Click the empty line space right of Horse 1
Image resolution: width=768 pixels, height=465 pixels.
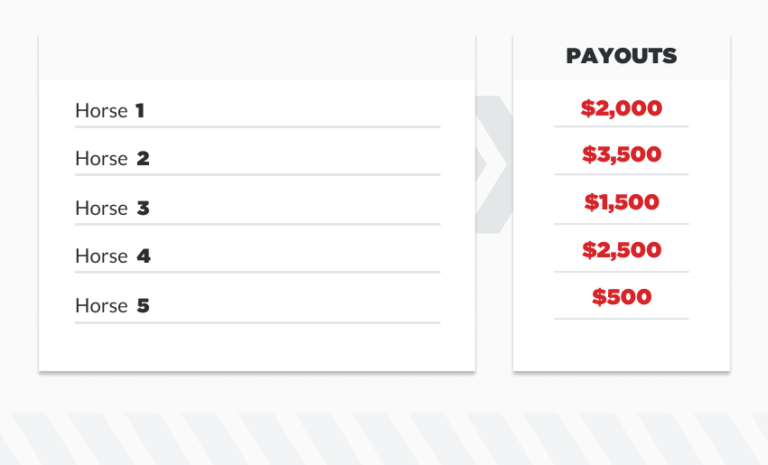[300, 110]
